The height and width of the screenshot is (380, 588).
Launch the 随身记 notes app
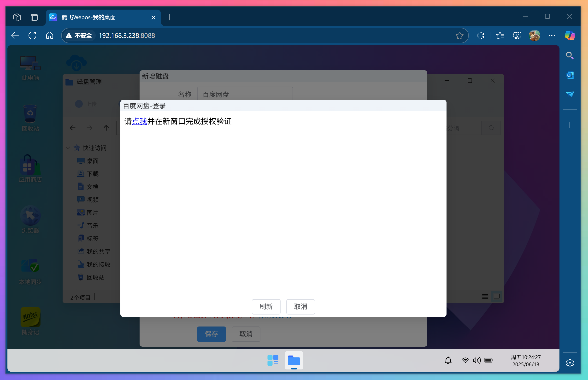tap(30, 320)
